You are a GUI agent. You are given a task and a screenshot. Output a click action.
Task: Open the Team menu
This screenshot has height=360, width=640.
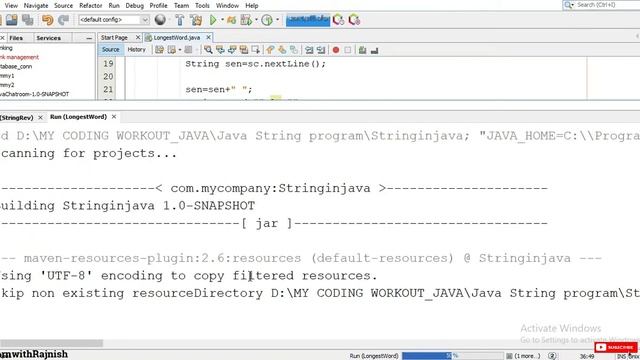pos(181,6)
